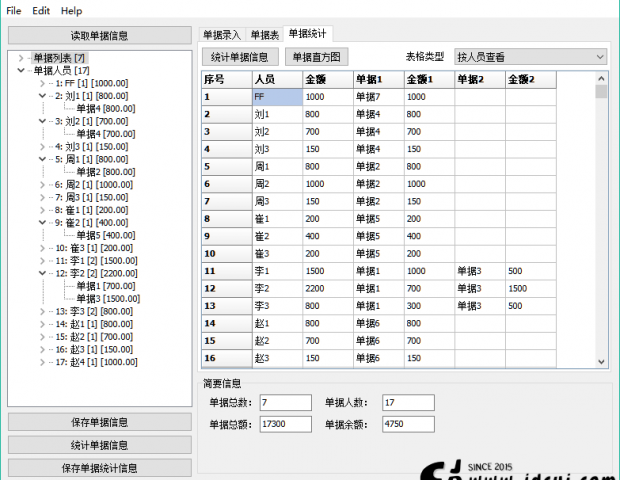The image size is (620, 480).
Task: Click the 统计单据信息 button above the table
Action: click(x=239, y=57)
